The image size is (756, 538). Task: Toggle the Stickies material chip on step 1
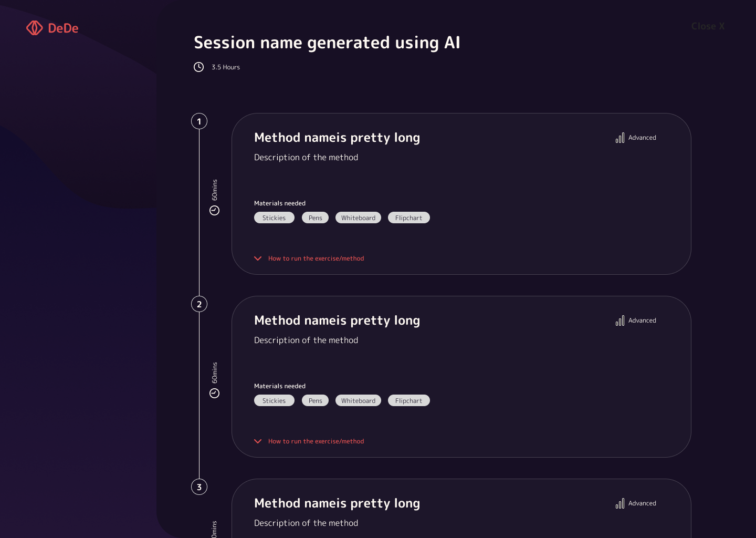(x=274, y=218)
